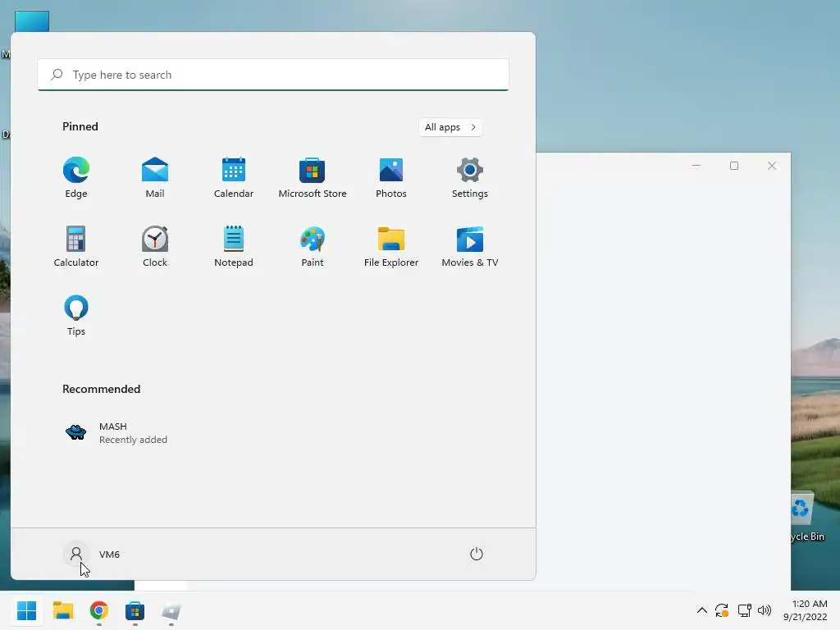Launch the Mail app
840x630 pixels.
pos(155,178)
